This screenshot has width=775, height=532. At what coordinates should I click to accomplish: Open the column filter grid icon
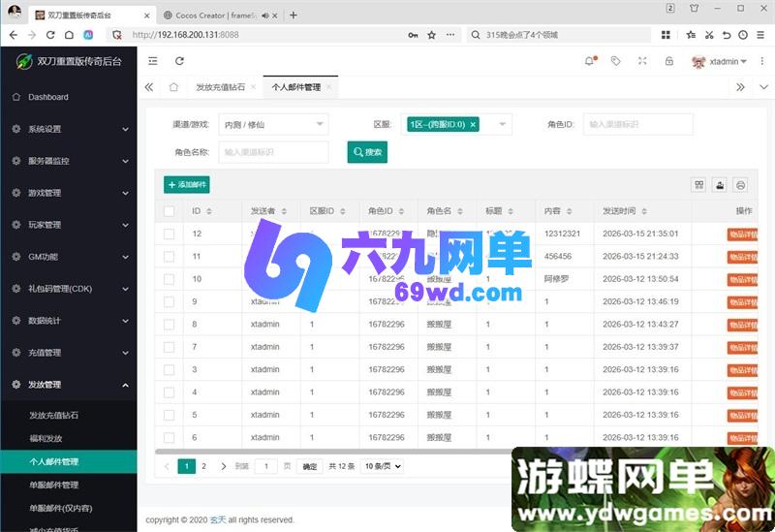point(698,185)
